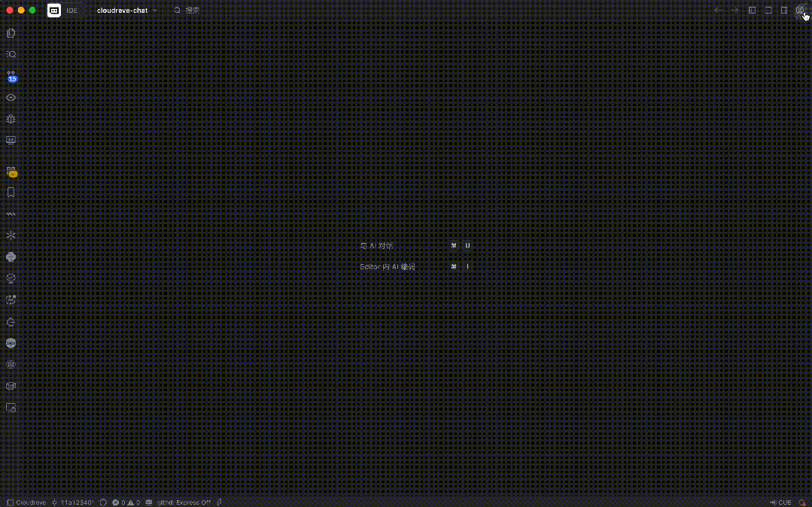Click the cube package sidebar icon
Image resolution: width=812 pixels, height=507 pixels.
point(11,387)
